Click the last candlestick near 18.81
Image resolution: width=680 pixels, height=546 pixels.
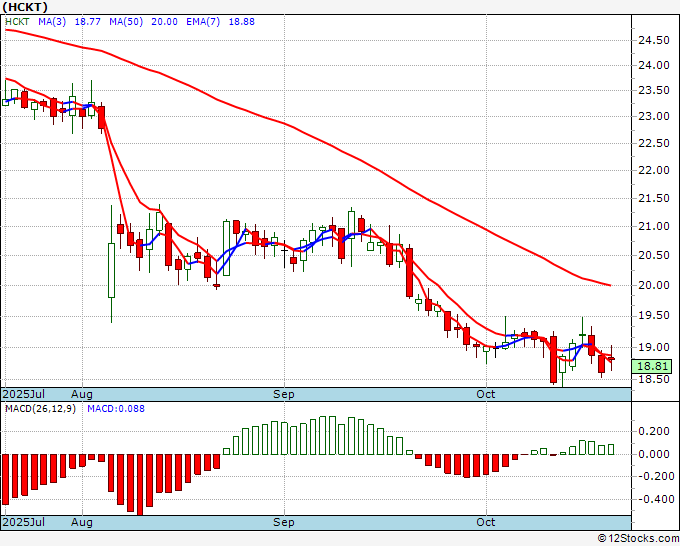(611, 359)
